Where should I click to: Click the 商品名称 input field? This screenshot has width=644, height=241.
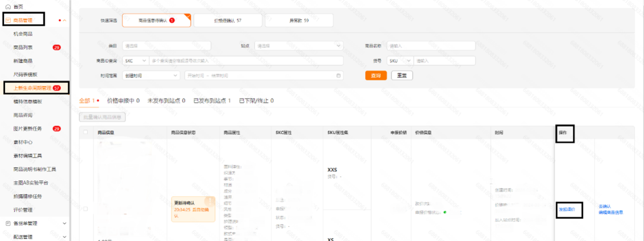click(x=431, y=46)
